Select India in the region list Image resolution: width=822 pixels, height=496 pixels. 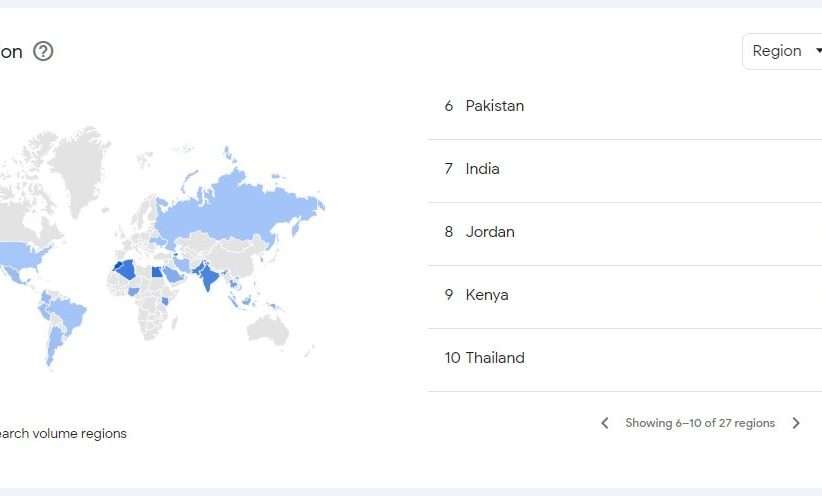coord(625,169)
